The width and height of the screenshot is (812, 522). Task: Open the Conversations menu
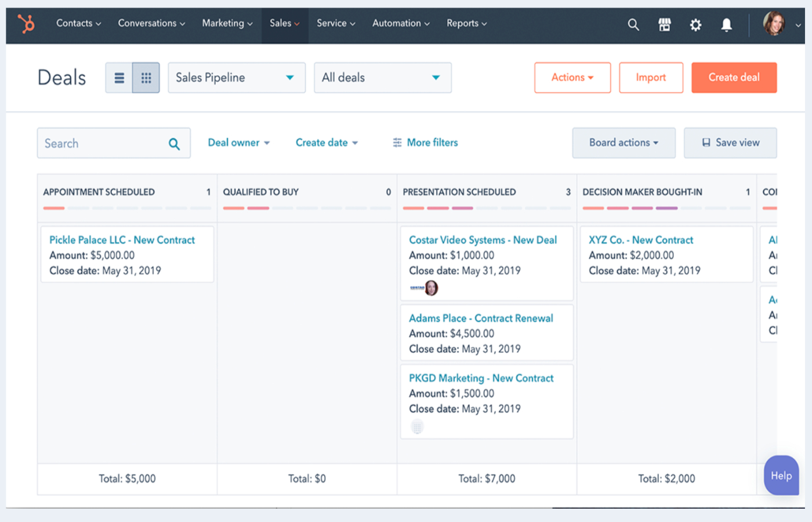click(151, 23)
